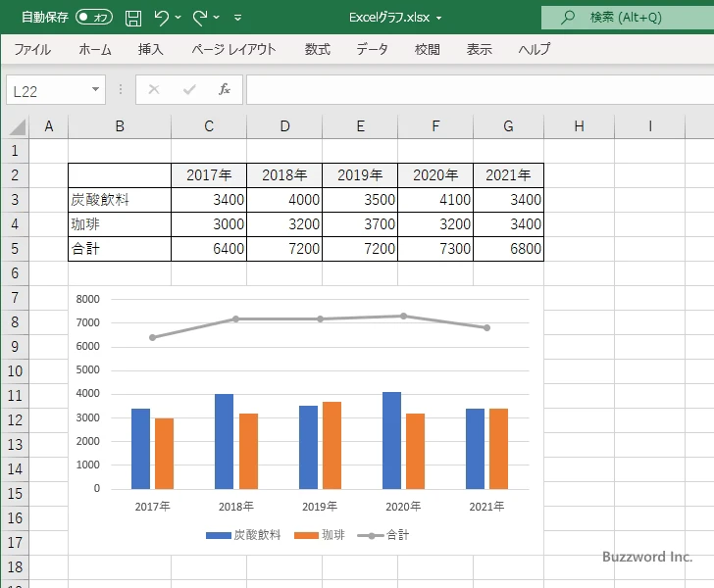Click the formula bar input area
The image size is (714, 588).
(x=480, y=90)
